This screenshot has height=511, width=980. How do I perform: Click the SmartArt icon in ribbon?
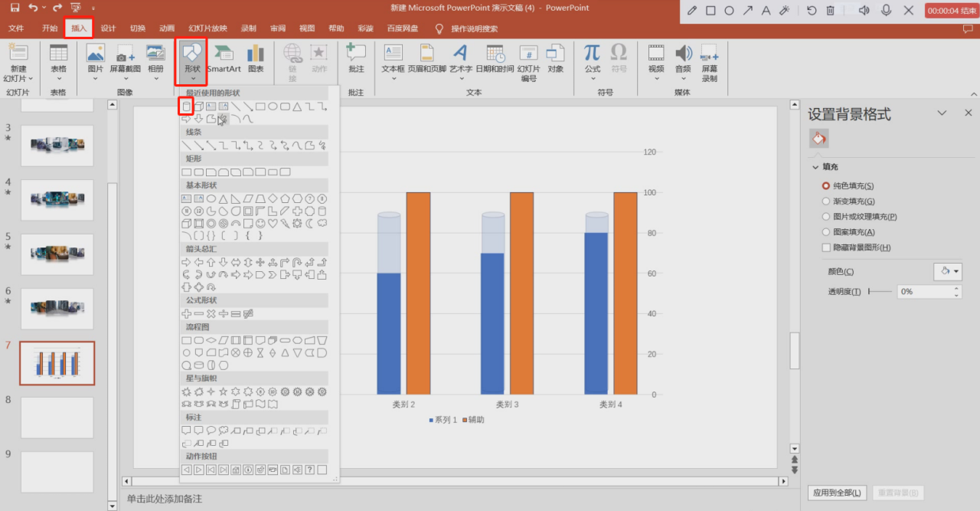pos(224,59)
